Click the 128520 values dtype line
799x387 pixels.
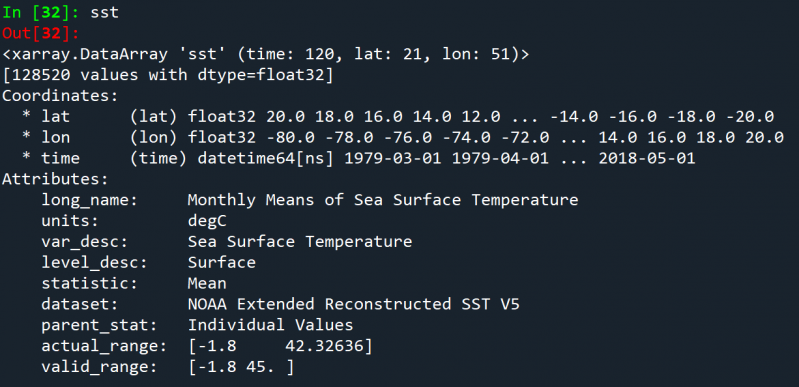[168, 75]
